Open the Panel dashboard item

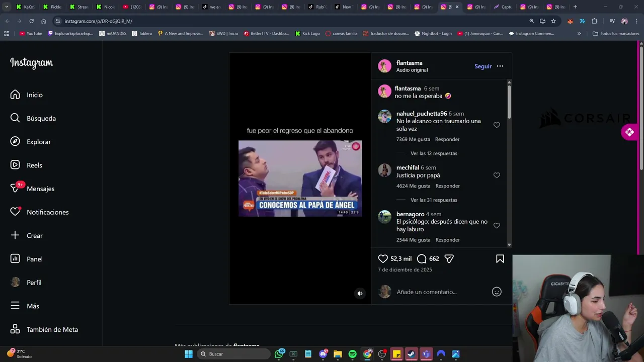point(27,259)
